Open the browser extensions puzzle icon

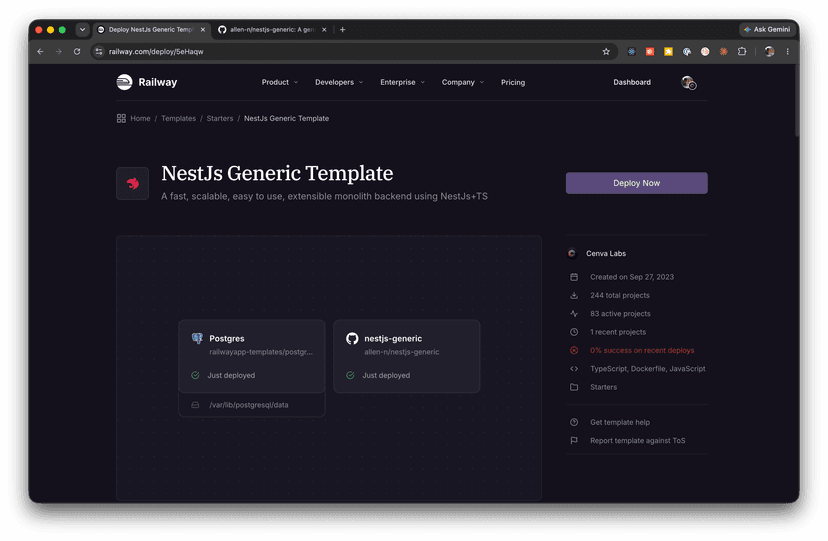click(x=742, y=51)
